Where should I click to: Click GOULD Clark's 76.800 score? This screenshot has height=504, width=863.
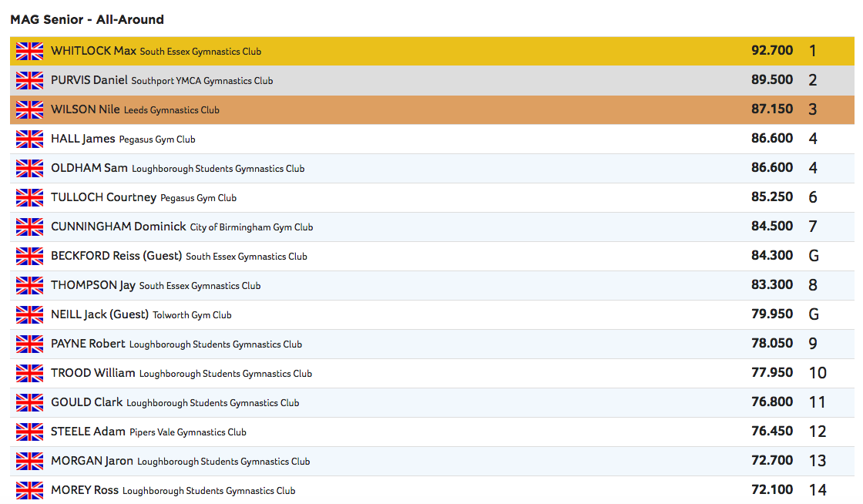[771, 403]
